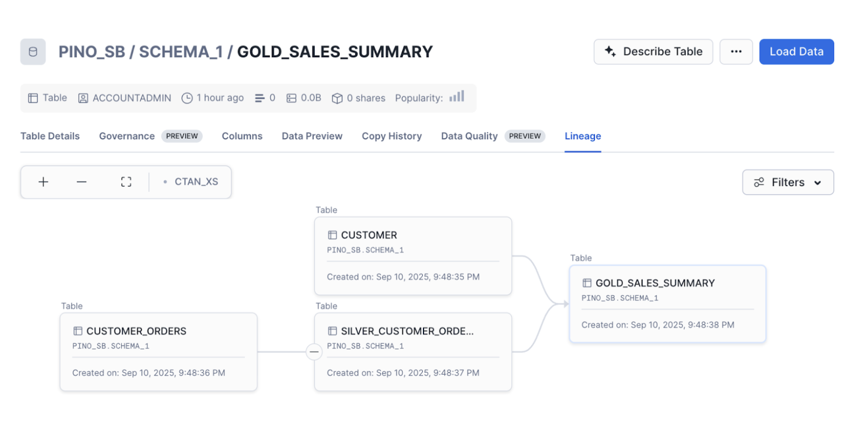Click the Load Data button
Image resolution: width=868 pixels, height=433 pixels.
(796, 52)
